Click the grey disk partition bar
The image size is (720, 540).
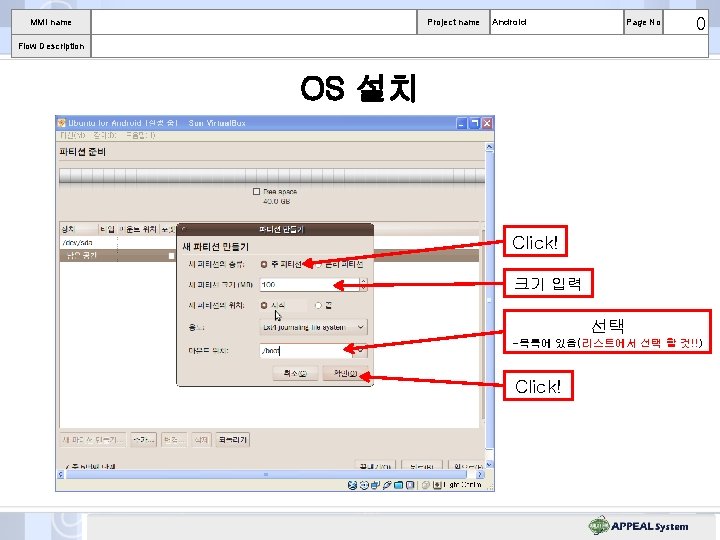(x=272, y=176)
